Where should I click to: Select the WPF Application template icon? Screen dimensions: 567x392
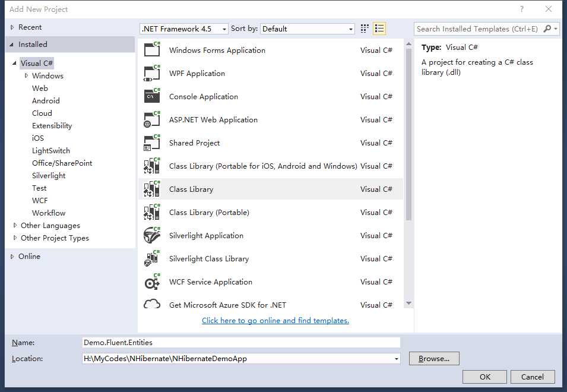pos(152,73)
